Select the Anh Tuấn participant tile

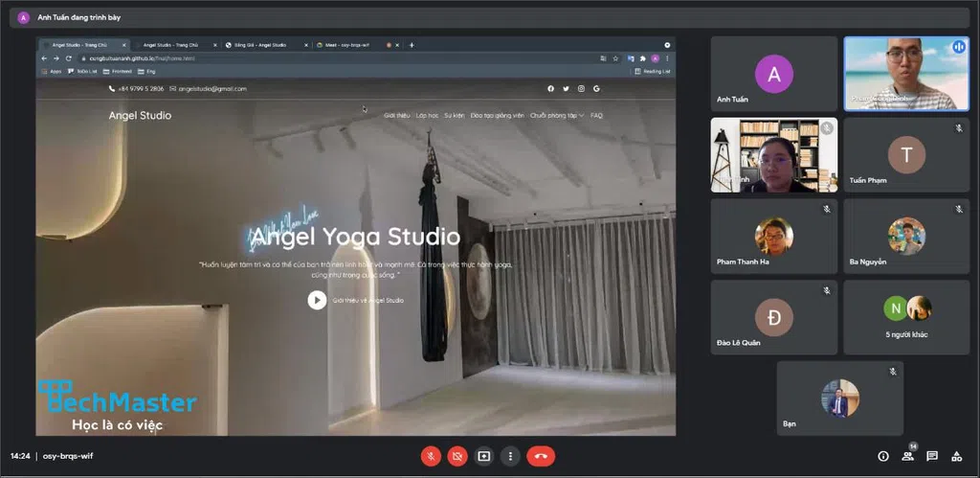tap(773, 74)
